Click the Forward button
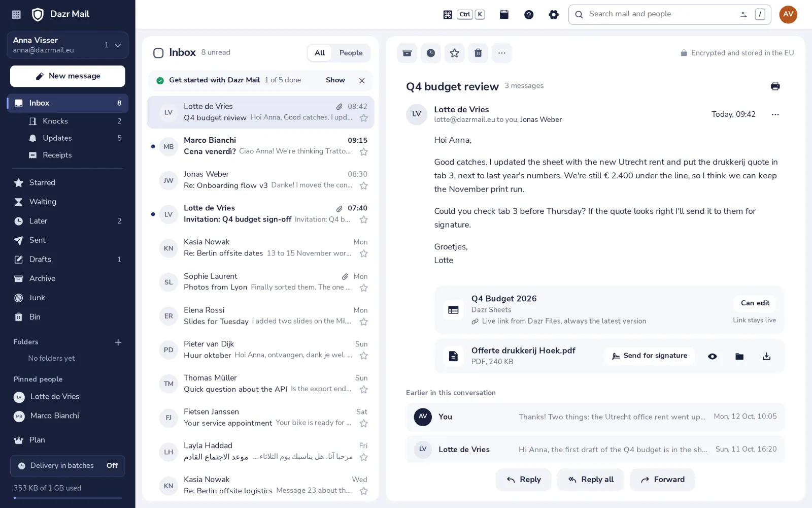The width and height of the screenshot is (812, 508). coord(662,480)
